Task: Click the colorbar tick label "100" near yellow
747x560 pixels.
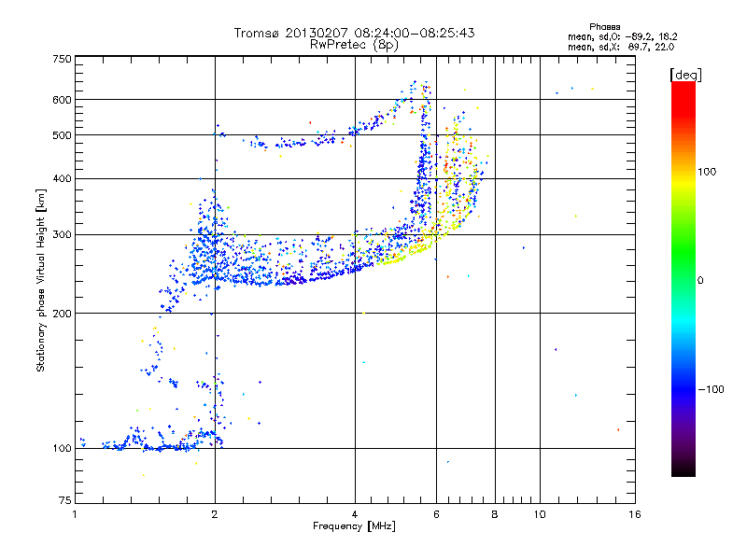Action: point(707,172)
